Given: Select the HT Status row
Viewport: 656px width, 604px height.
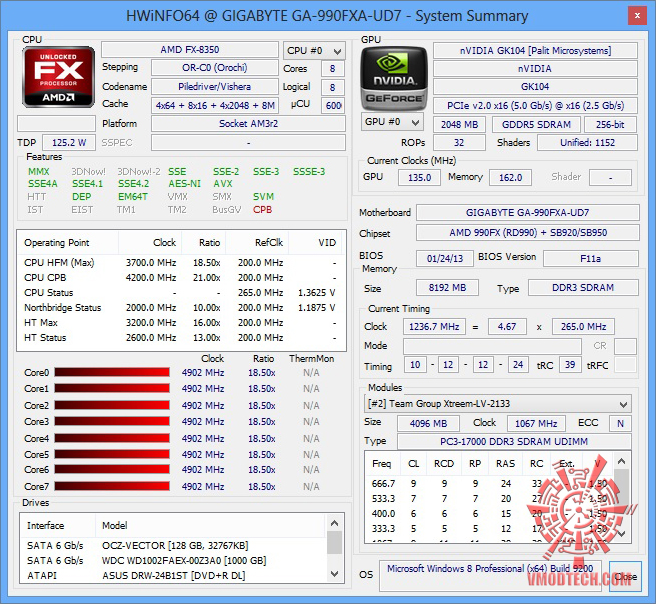Looking at the screenshot, I should click(x=181, y=338).
